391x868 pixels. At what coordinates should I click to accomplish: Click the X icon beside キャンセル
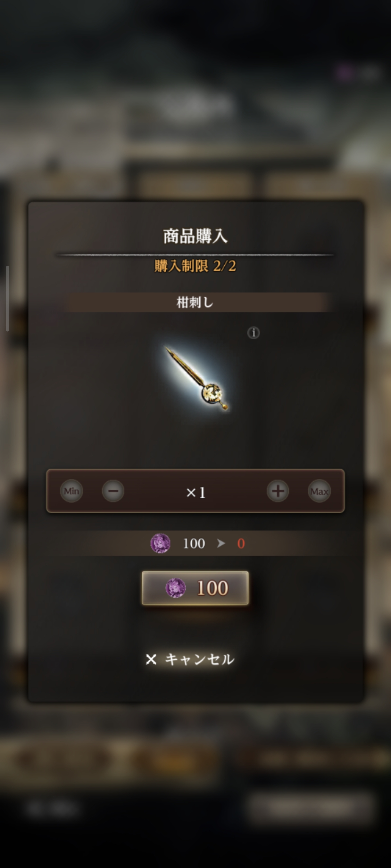pos(151,659)
